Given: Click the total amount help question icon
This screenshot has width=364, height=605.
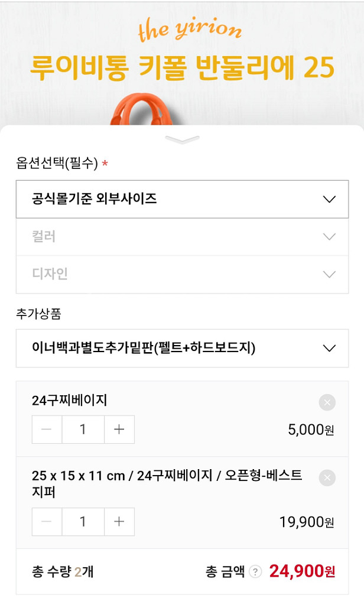Looking at the screenshot, I should click(x=255, y=571).
